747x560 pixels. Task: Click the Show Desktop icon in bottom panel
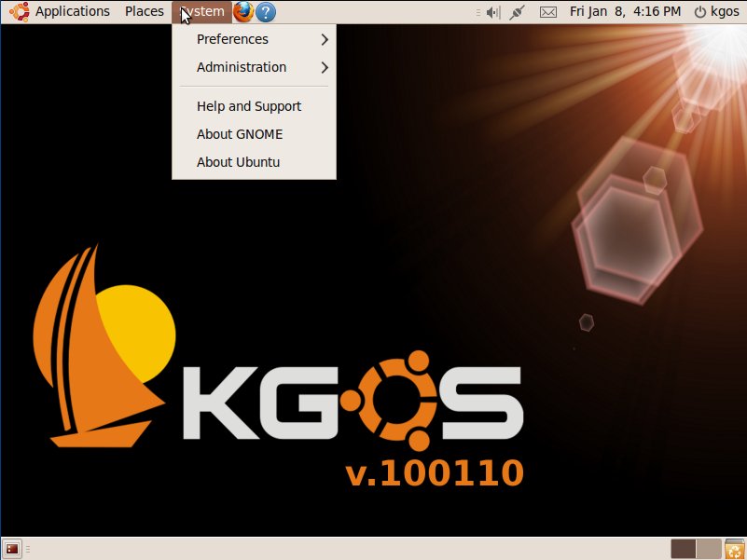[x=12, y=549]
